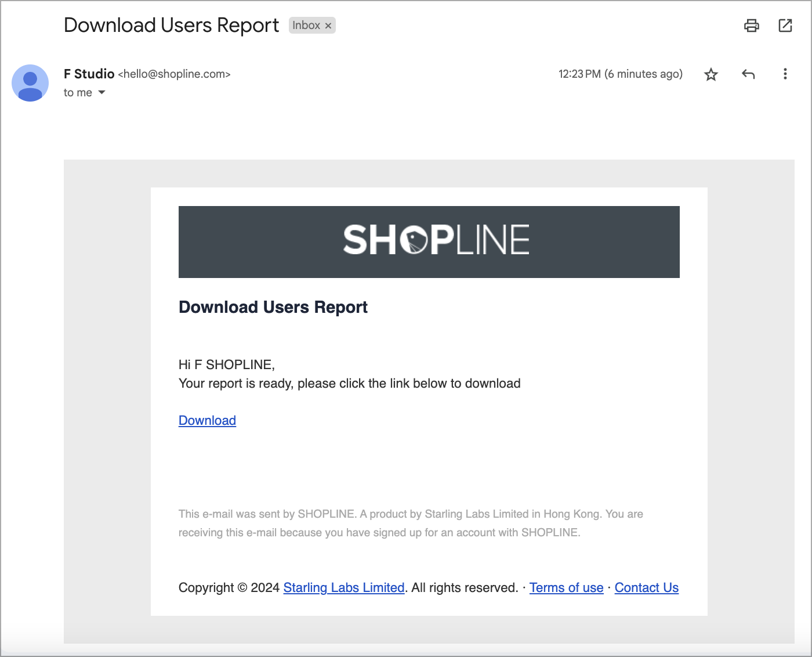Click the email subject 'Download Users Report' at top
The width and height of the screenshot is (812, 657).
171,26
